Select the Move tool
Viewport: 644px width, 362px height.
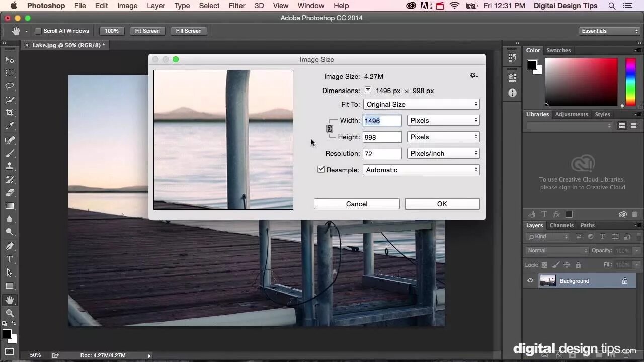pos(10,60)
